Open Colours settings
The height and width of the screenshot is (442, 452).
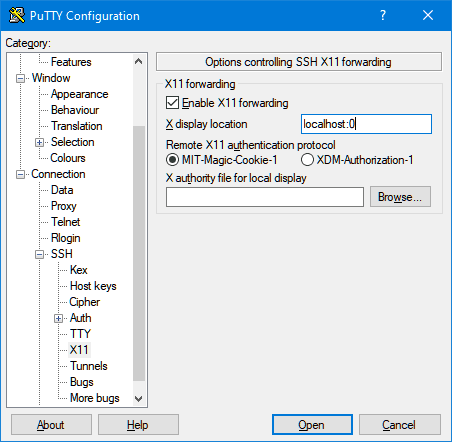point(68,158)
